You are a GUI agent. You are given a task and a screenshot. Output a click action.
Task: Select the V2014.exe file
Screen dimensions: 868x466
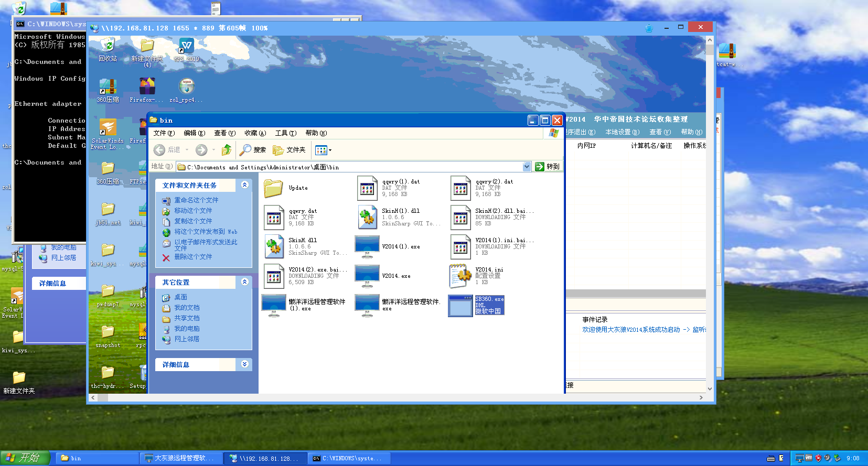click(383, 276)
